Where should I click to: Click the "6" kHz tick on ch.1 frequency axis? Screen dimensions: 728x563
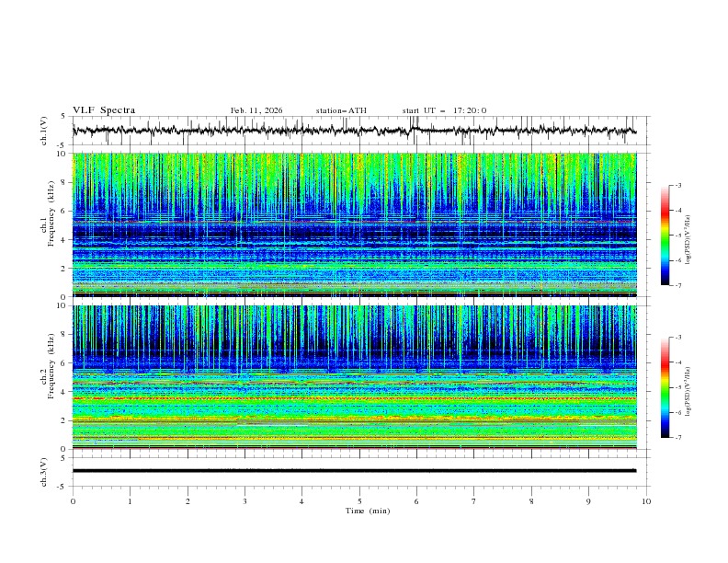(64, 212)
